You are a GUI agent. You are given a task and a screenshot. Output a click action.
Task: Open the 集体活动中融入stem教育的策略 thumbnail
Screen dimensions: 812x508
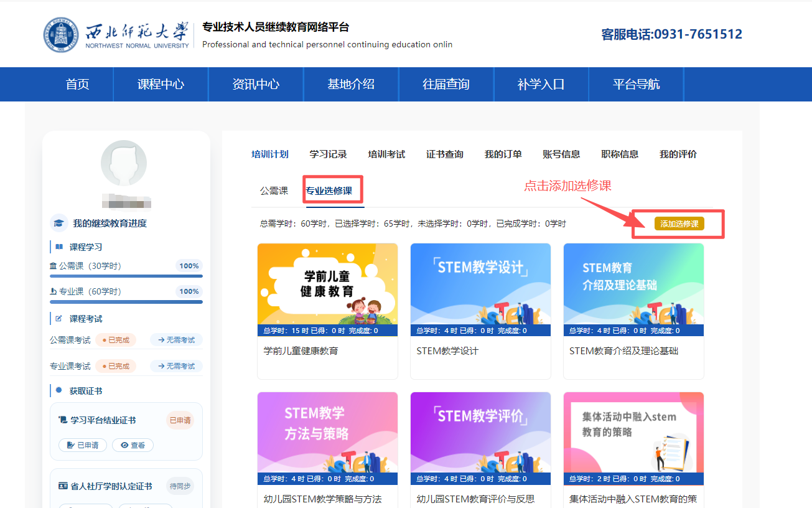[x=633, y=438]
